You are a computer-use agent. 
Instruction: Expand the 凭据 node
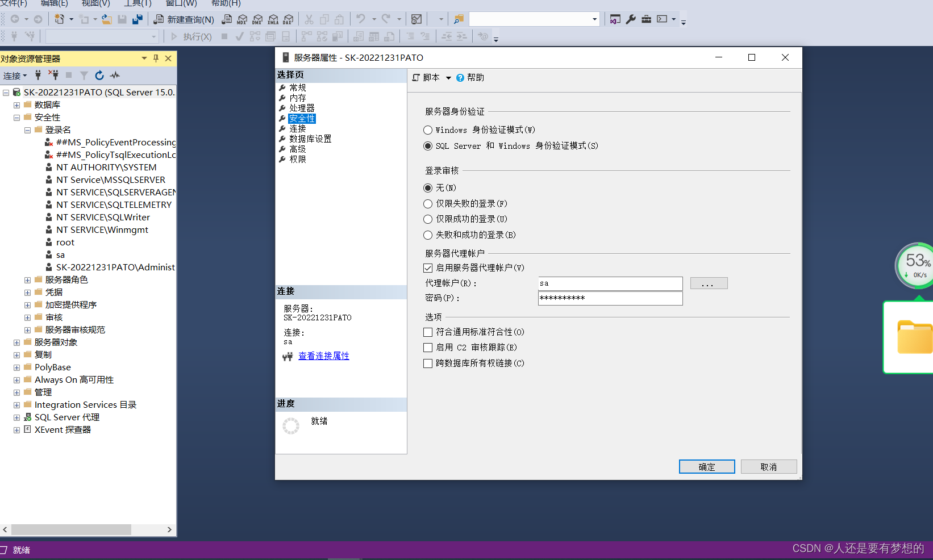27,292
